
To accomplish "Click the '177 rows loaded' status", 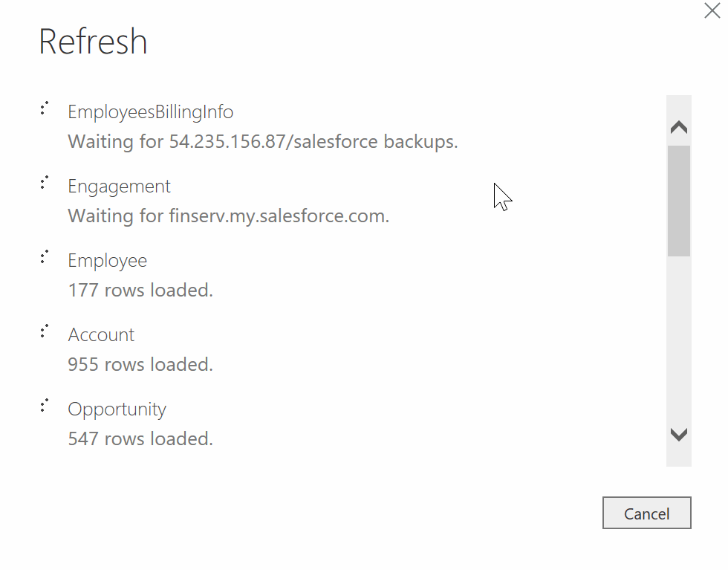I will point(140,291).
